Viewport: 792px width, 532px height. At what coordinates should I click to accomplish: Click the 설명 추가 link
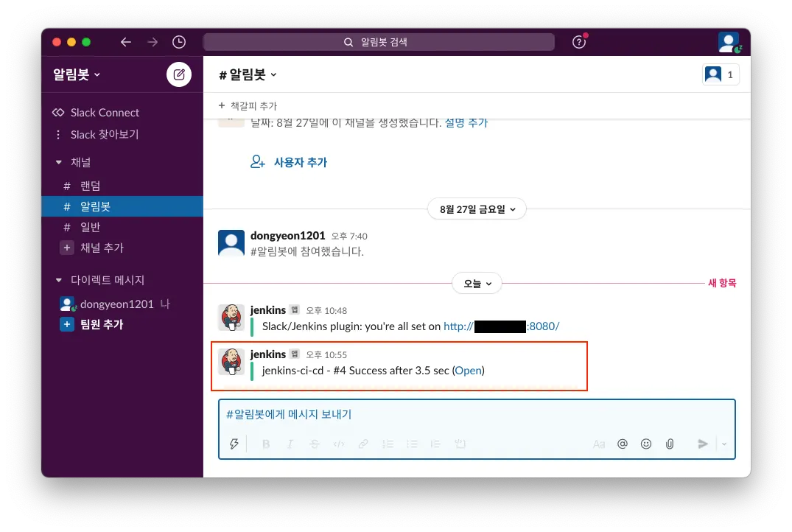(x=466, y=123)
